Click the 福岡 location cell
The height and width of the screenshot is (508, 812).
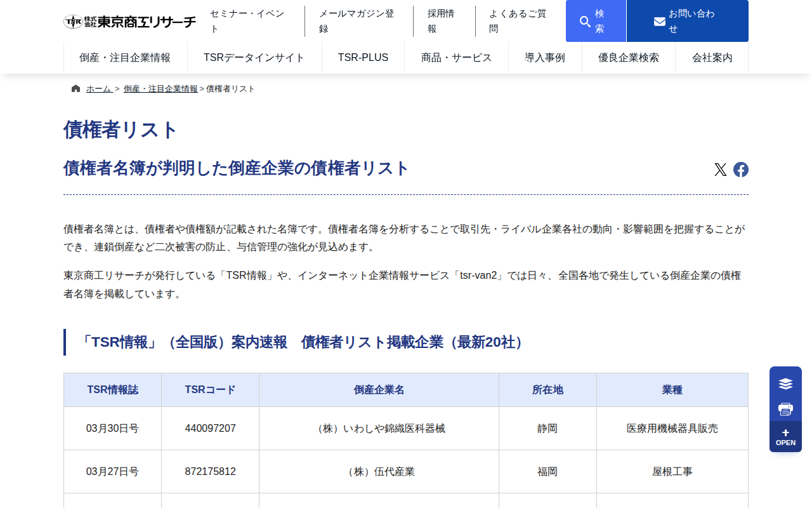pos(547,472)
